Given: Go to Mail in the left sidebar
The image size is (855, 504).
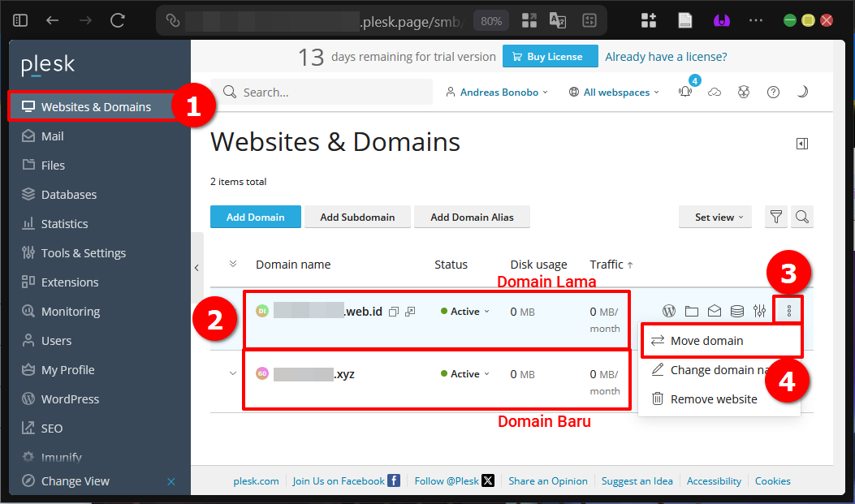Looking at the screenshot, I should click(51, 136).
